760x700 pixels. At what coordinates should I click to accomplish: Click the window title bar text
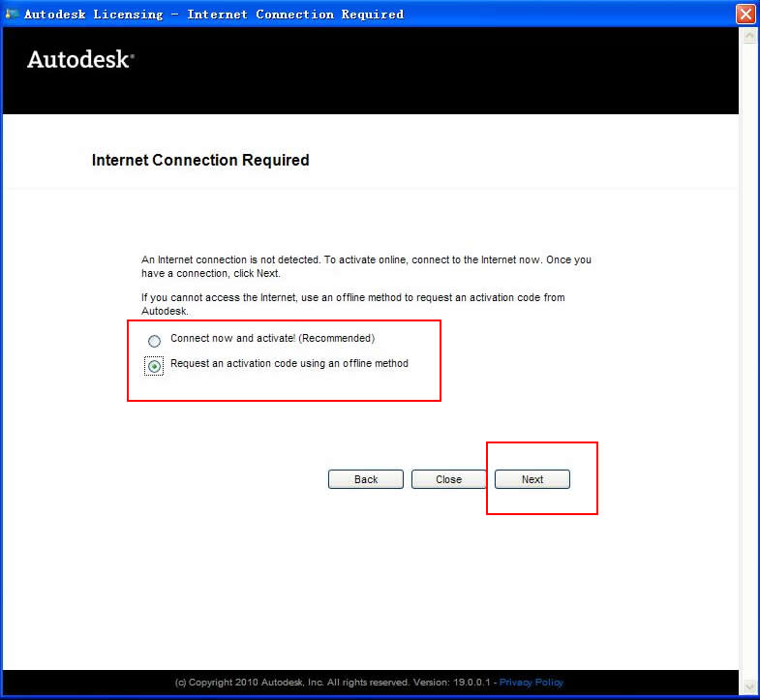[x=213, y=14]
